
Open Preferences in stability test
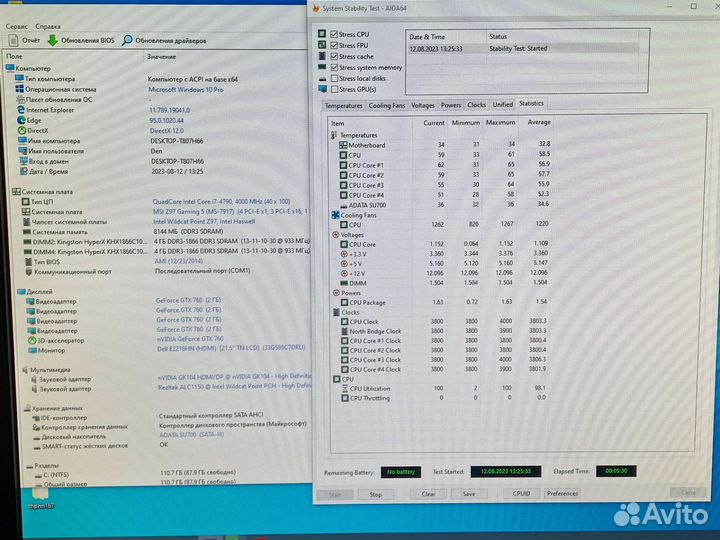[562, 493]
